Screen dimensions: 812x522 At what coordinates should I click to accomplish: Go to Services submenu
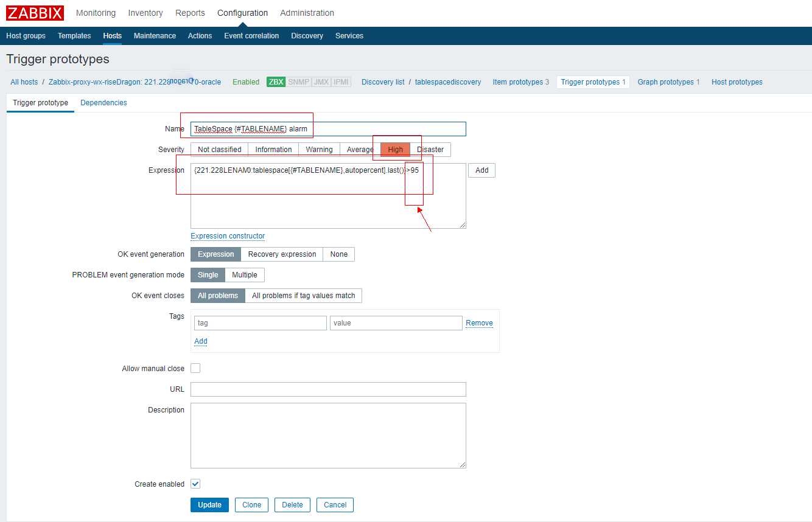[x=349, y=36]
